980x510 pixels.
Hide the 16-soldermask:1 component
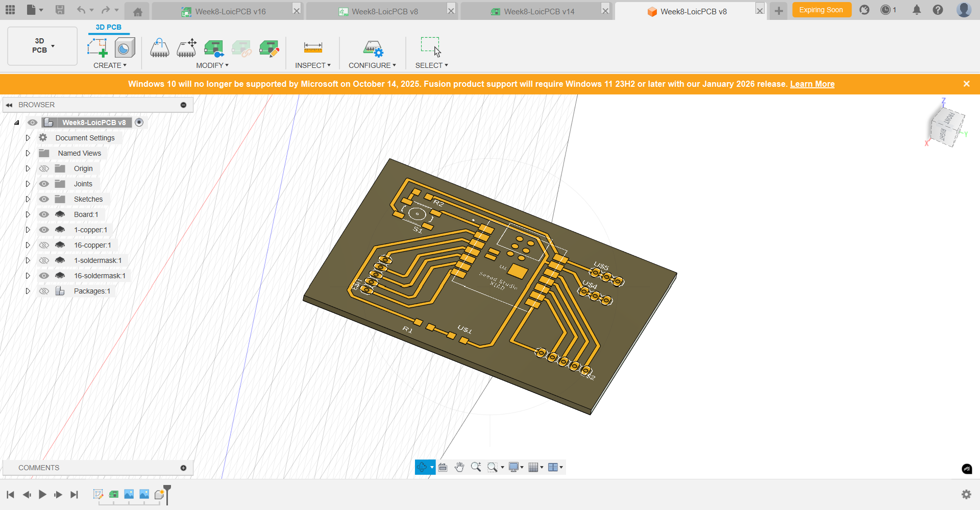click(x=44, y=276)
